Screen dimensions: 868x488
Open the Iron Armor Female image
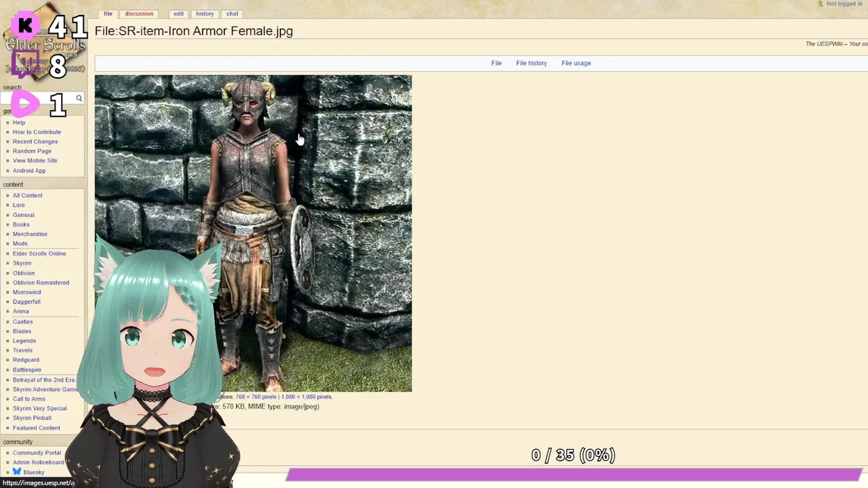click(253, 233)
